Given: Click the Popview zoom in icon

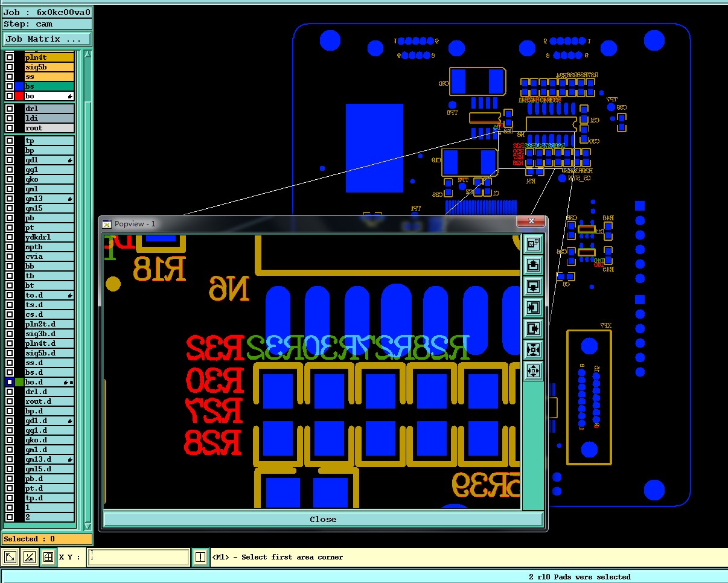Looking at the screenshot, I should click(533, 349).
